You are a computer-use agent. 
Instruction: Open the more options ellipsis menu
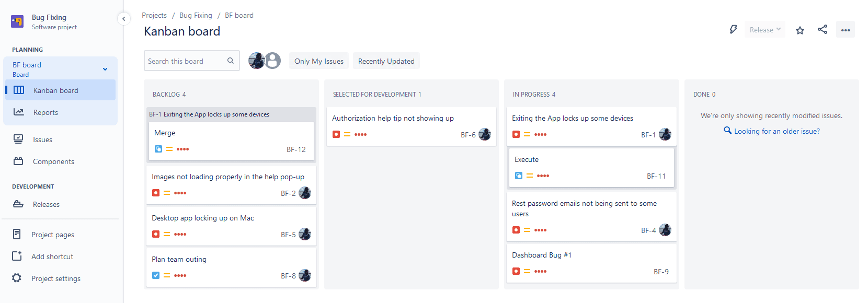tap(845, 30)
